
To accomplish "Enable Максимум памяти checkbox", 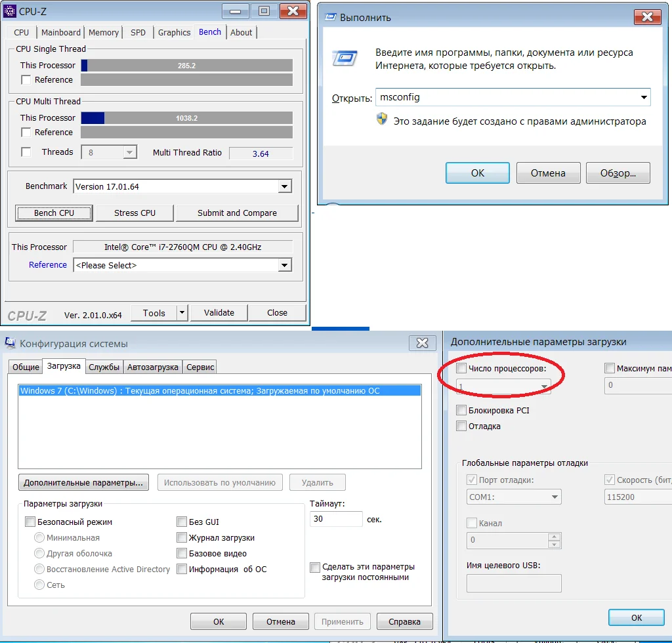I will [x=610, y=368].
